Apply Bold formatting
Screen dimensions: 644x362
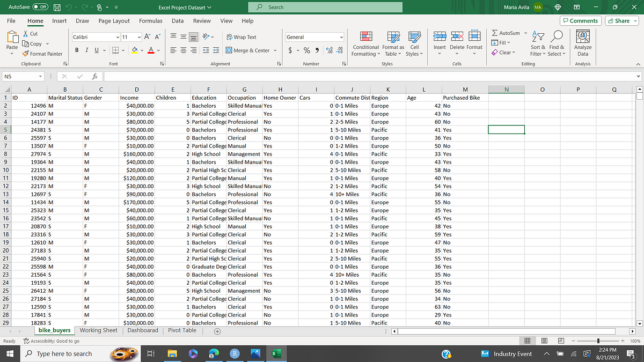coord(77,50)
